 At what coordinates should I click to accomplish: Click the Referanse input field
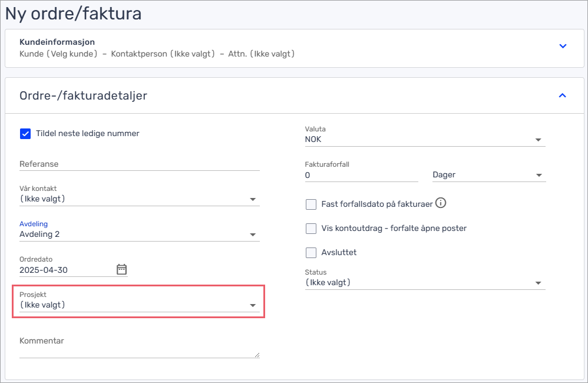[x=140, y=164]
